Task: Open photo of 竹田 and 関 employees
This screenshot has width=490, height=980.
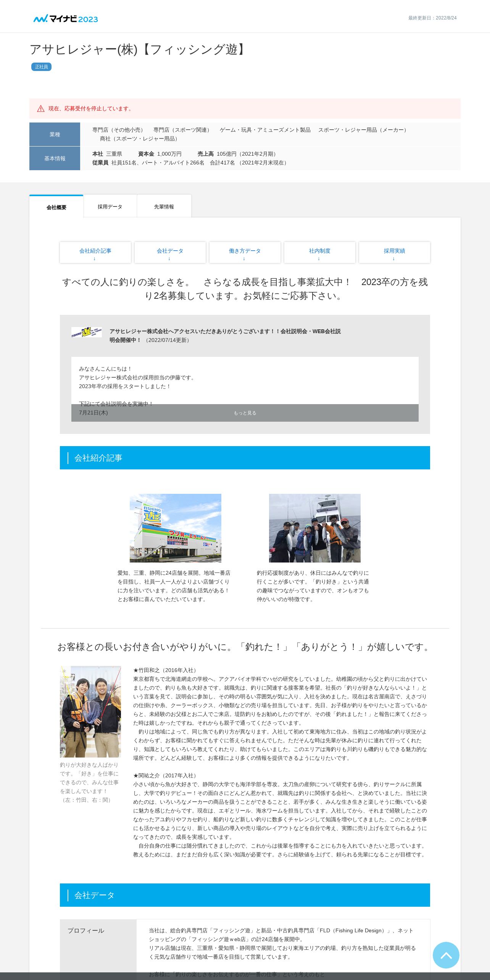Action: (90, 712)
